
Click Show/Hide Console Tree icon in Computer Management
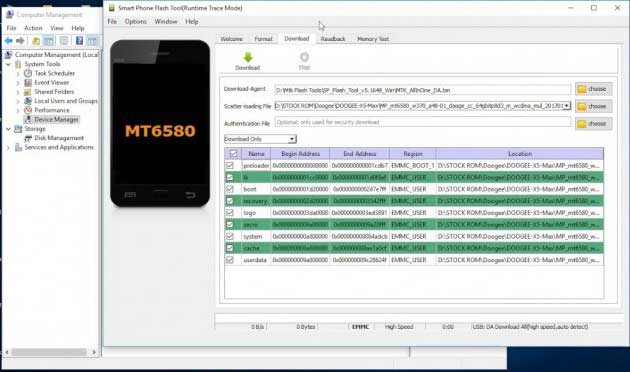point(49,41)
